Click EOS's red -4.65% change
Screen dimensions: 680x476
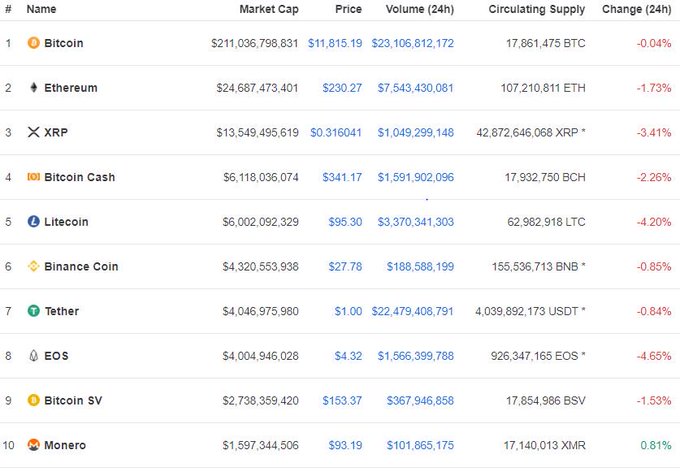[654, 355]
